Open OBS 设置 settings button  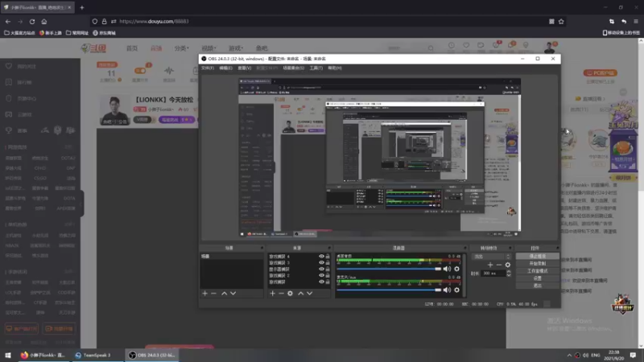[537, 278]
